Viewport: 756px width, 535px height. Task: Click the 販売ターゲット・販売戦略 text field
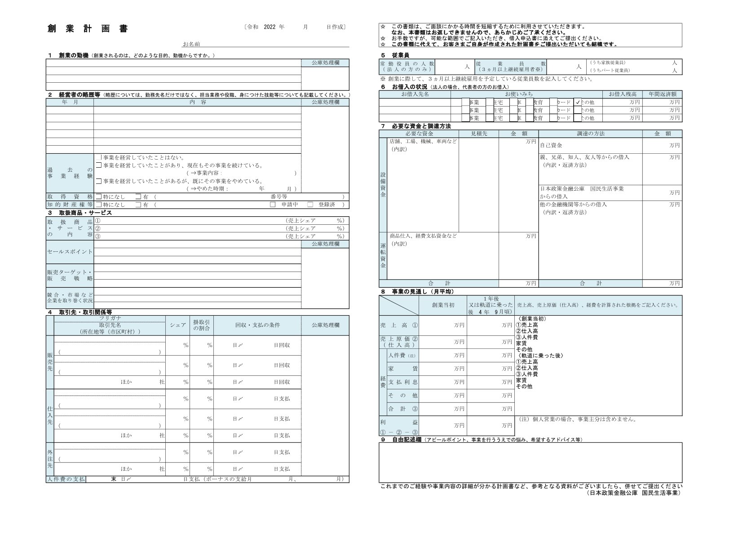tap(198, 275)
